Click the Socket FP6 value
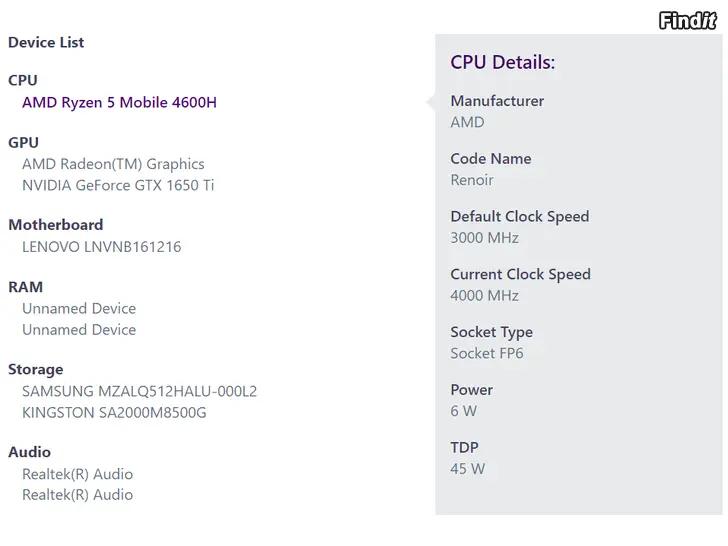The width and height of the screenshot is (728, 546). coord(487,353)
